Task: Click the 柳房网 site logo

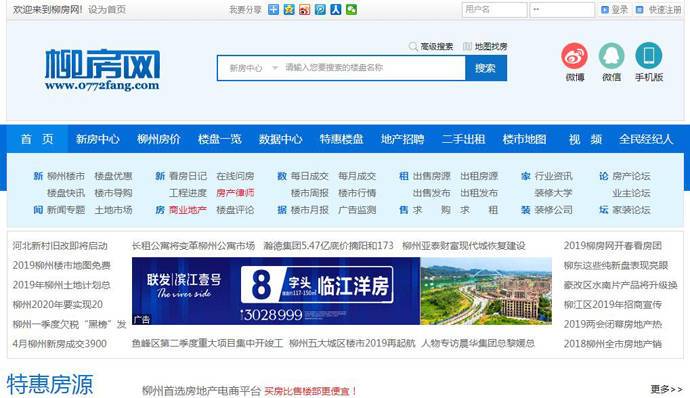Action: tap(102, 70)
